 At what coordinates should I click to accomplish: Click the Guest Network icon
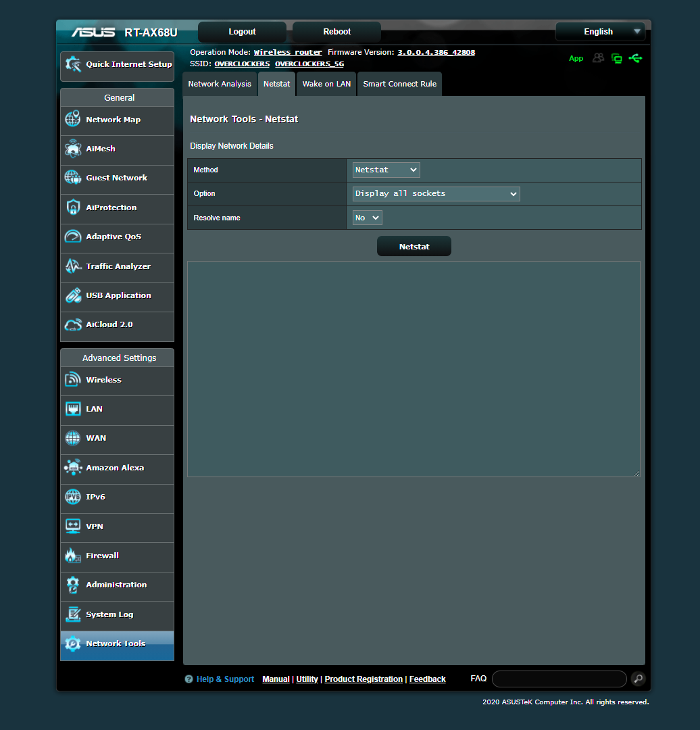click(x=73, y=177)
